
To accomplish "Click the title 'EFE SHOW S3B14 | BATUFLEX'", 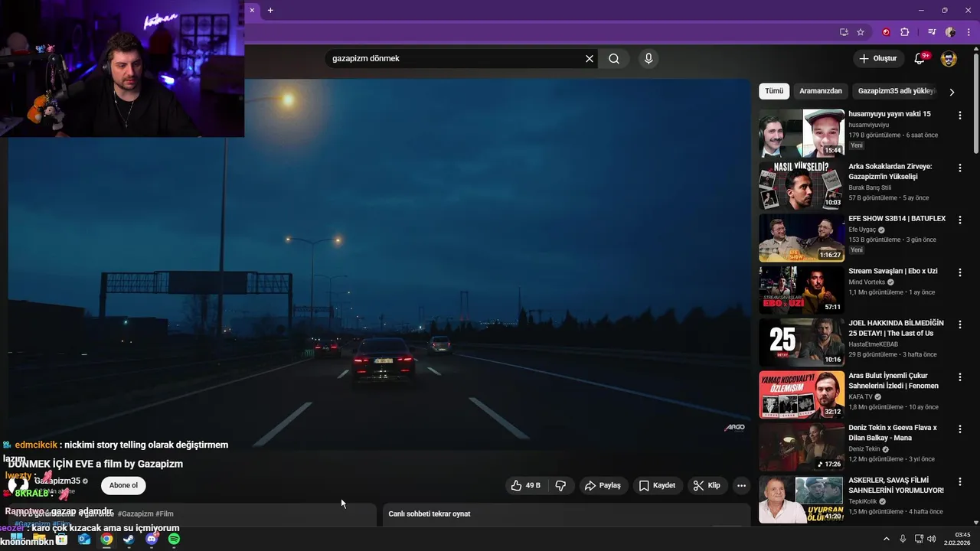I will point(897,219).
